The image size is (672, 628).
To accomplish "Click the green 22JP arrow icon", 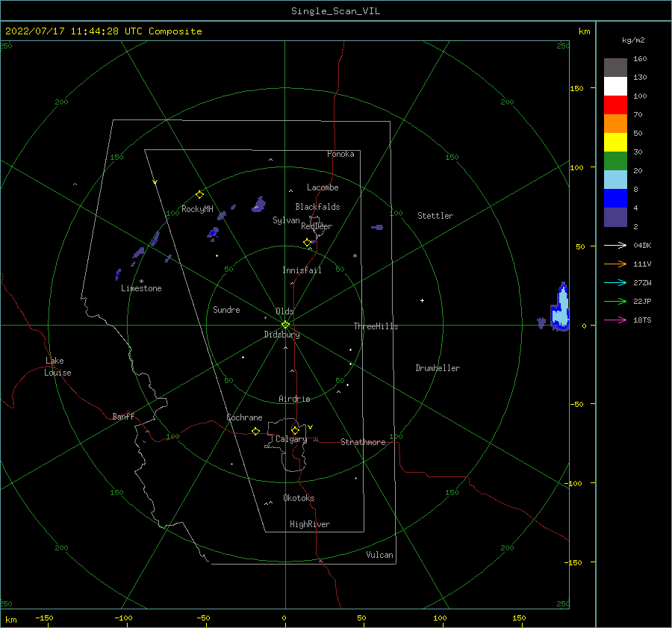I will [615, 302].
